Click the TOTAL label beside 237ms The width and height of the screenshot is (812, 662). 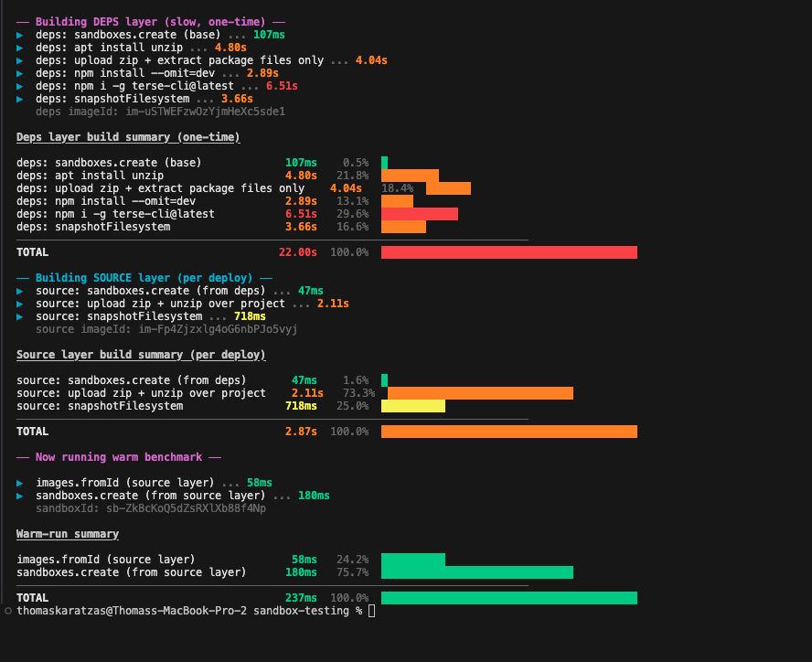click(x=33, y=598)
